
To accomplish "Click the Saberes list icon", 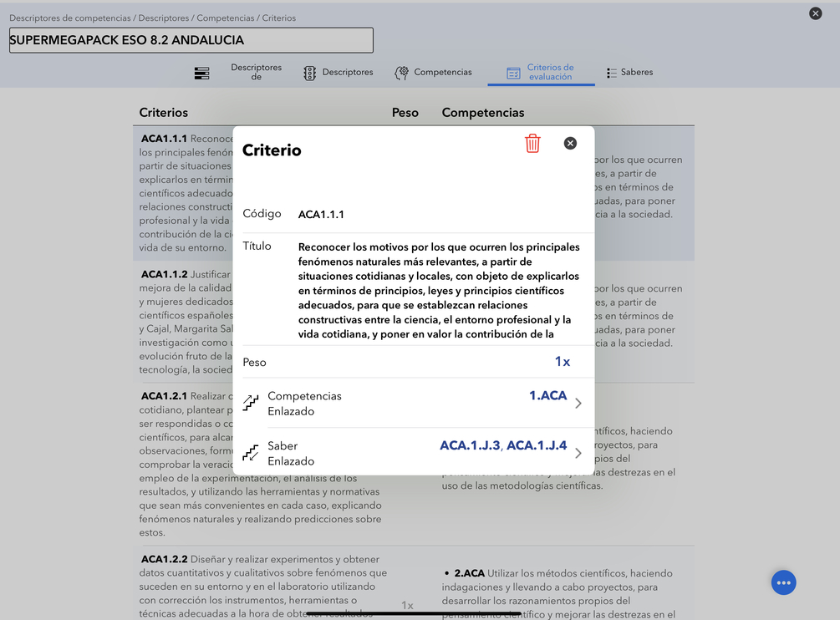I will tap(611, 73).
